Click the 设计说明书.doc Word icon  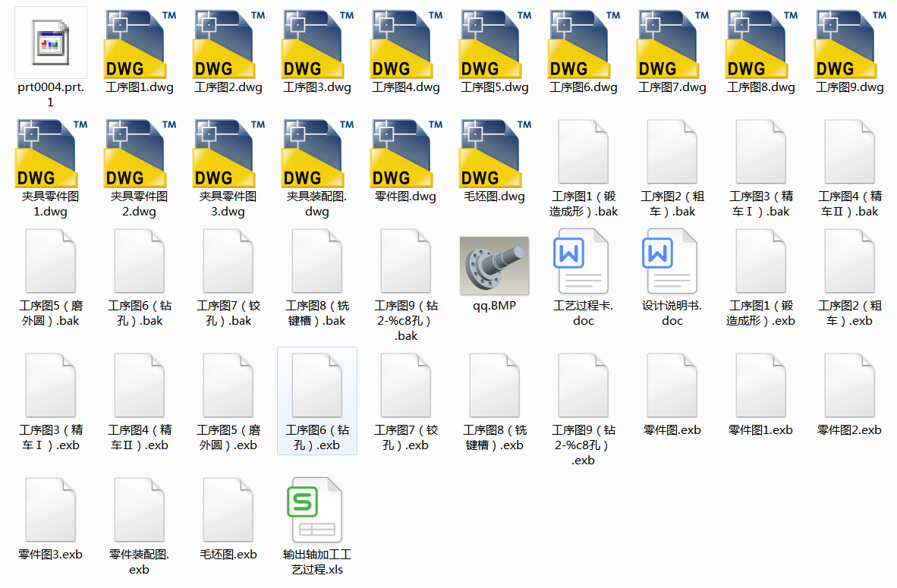[669, 261]
